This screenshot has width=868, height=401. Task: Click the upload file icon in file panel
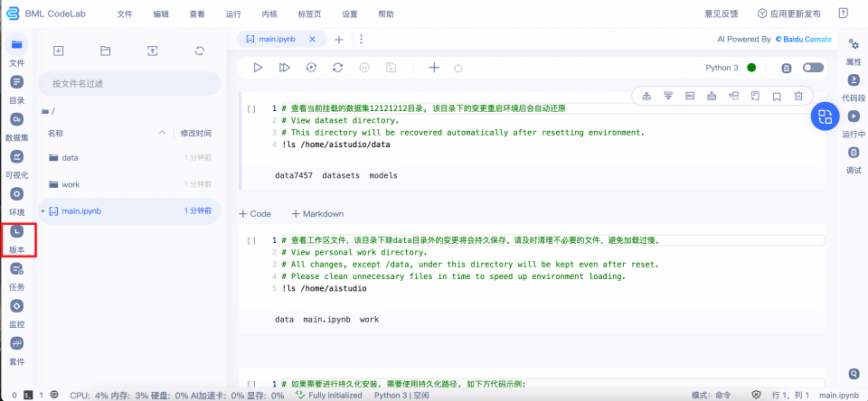(x=152, y=51)
